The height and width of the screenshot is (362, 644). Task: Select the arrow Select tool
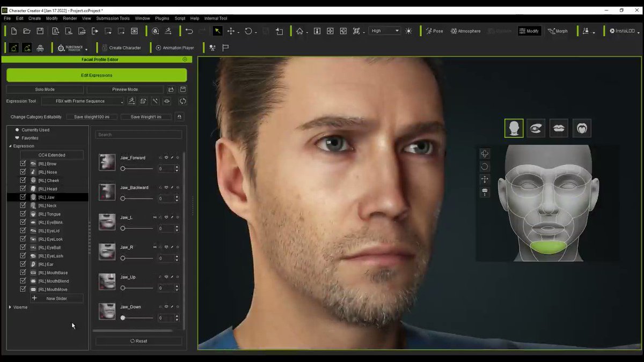(217, 31)
